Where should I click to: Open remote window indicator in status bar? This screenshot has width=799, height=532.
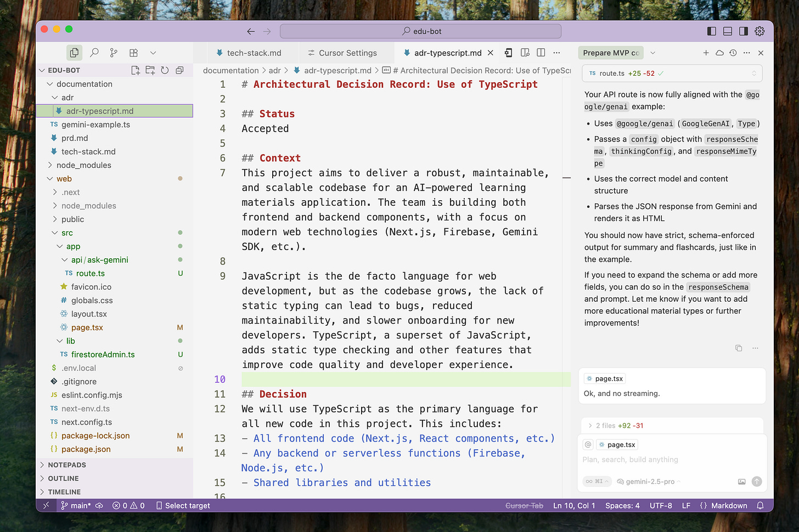pos(46,506)
